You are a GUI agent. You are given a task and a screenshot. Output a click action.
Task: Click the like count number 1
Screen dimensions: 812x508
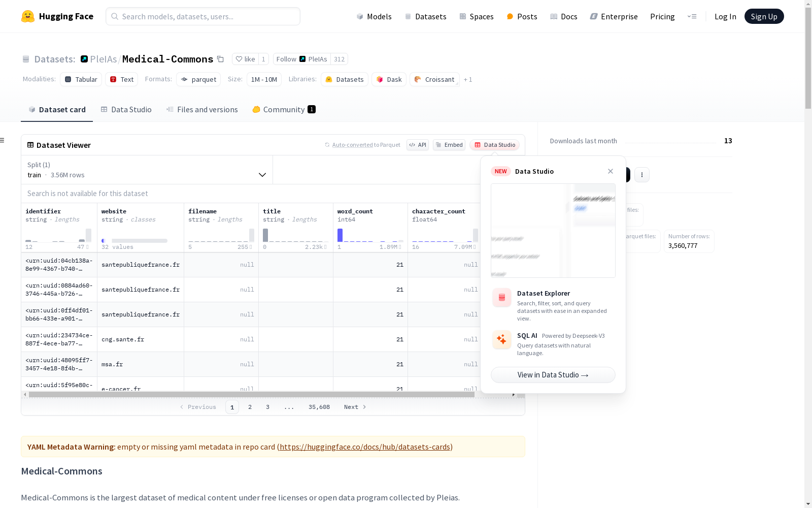tap(263, 59)
